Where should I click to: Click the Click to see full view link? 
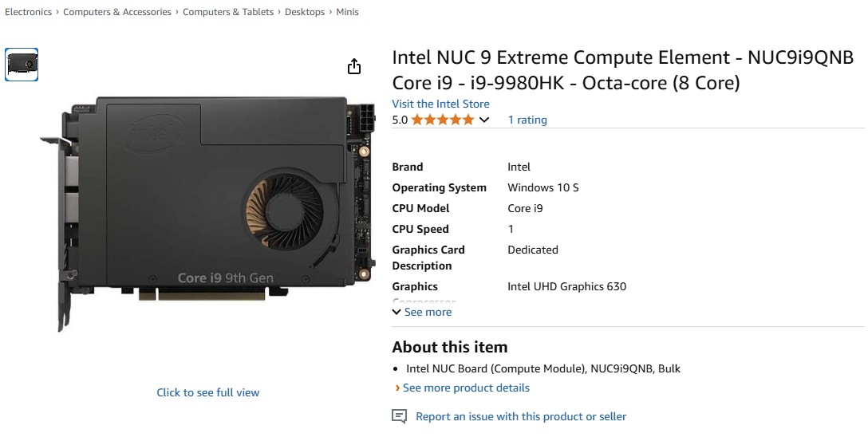207,392
